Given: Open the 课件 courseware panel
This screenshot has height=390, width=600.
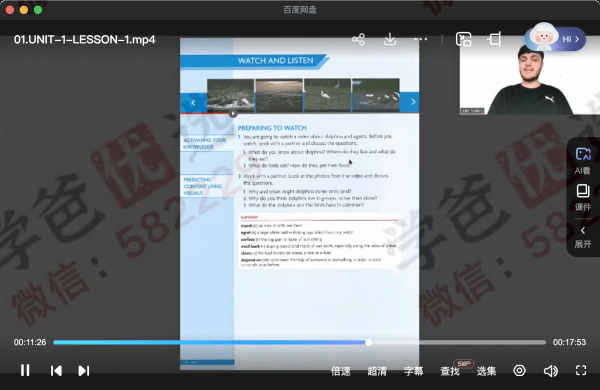Looking at the screenshot, I should click(583, 197).
